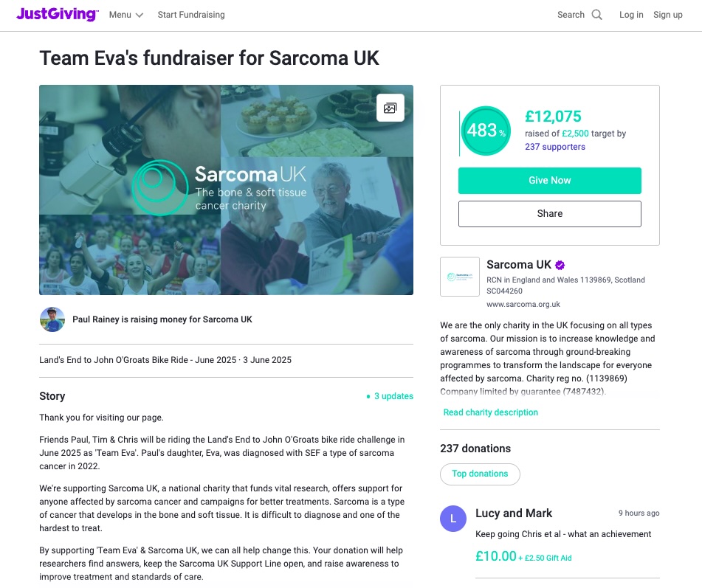Click the Sarcoma UK charity logo

(x=459, y=277)
